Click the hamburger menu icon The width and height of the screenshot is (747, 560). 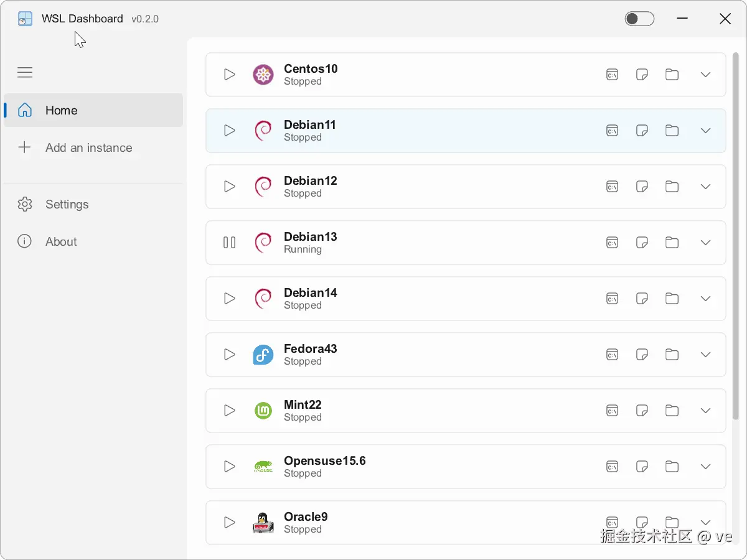(25, 73)
